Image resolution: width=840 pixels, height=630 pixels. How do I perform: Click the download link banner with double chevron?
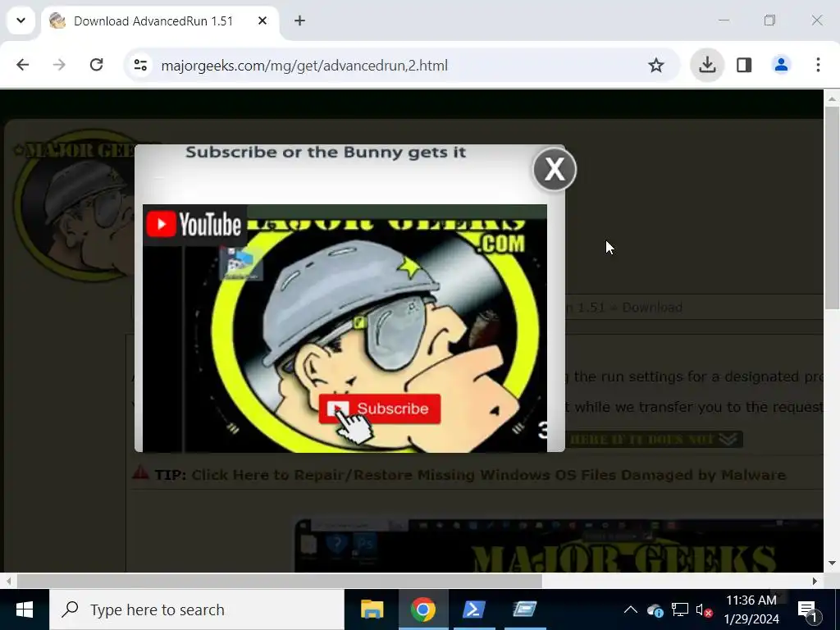(x=654, y=440)
